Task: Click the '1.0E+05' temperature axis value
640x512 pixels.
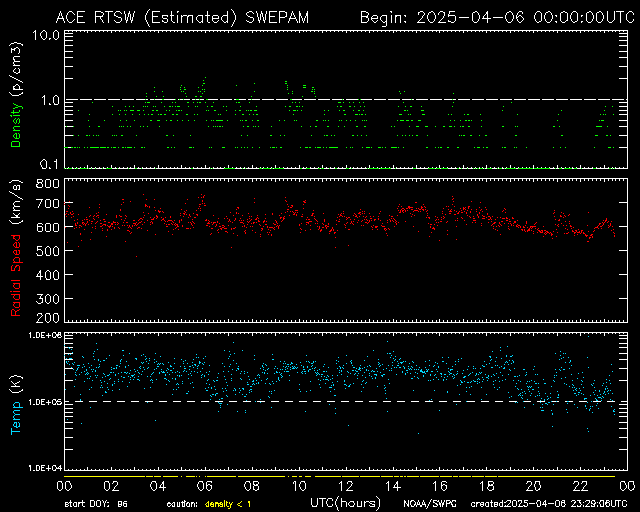Action: click(45, 402)
